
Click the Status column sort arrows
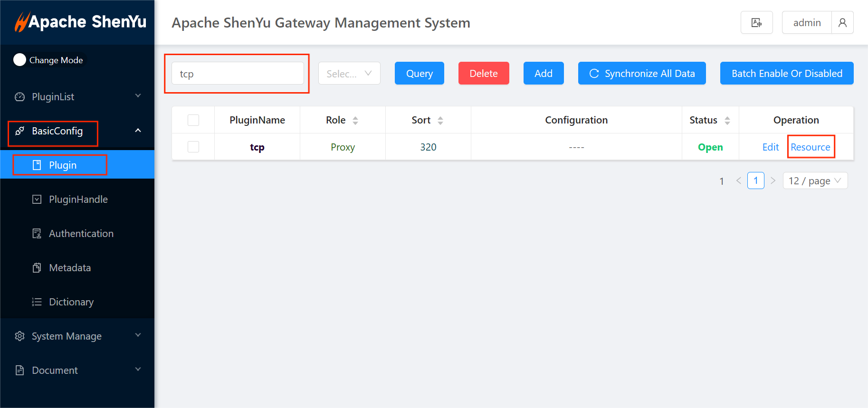point(727,121)
